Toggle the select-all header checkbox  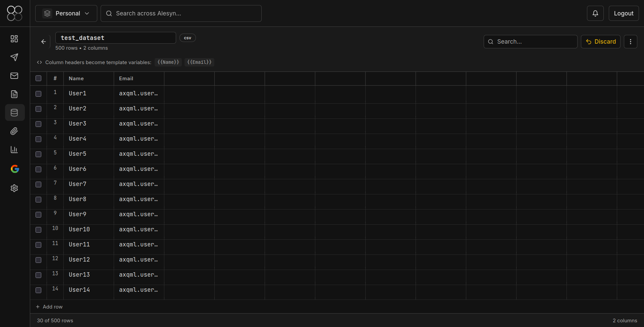39,78
